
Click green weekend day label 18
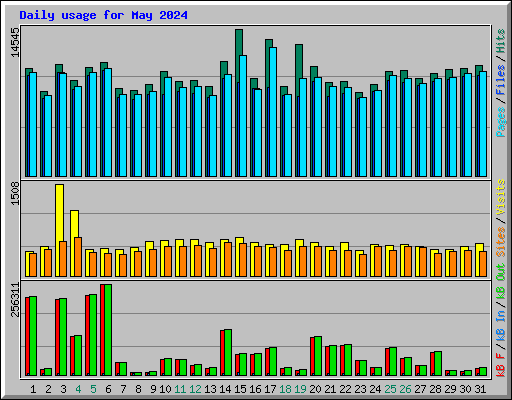pos(285,389)
